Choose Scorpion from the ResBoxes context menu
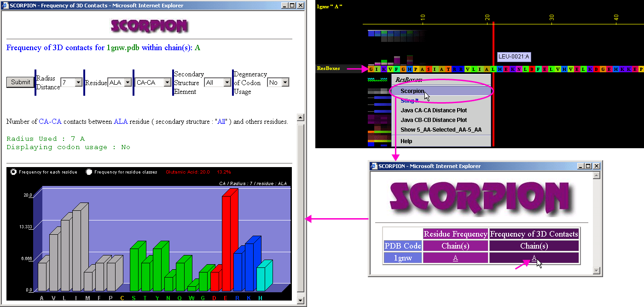 point(412,91)
